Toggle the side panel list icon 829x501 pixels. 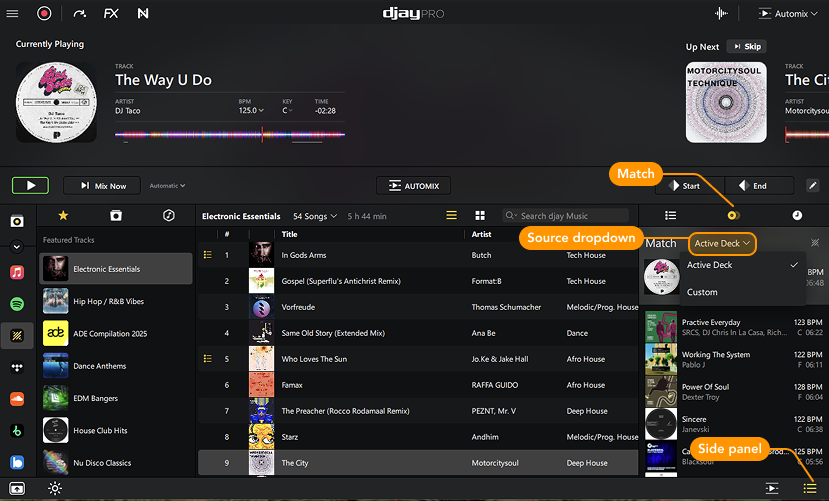[x=809, y=488]
